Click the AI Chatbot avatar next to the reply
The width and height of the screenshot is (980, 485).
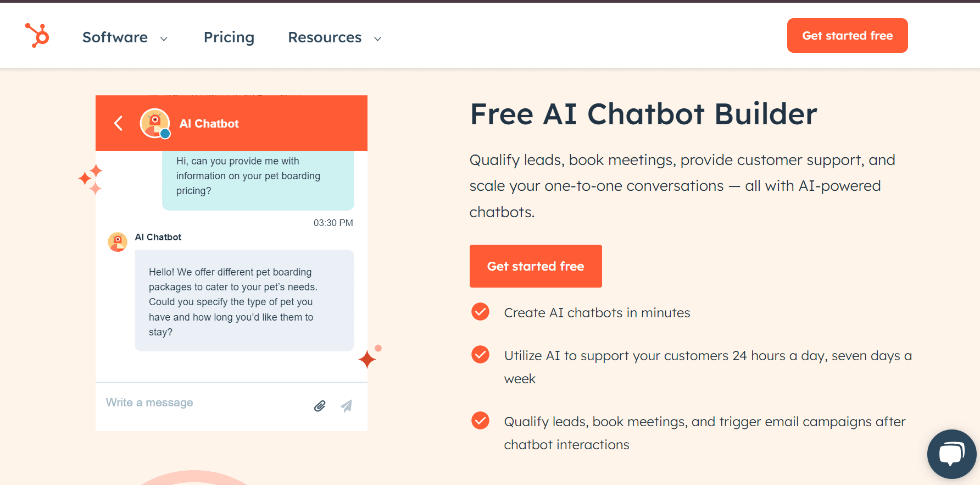[x=117, y=242]
